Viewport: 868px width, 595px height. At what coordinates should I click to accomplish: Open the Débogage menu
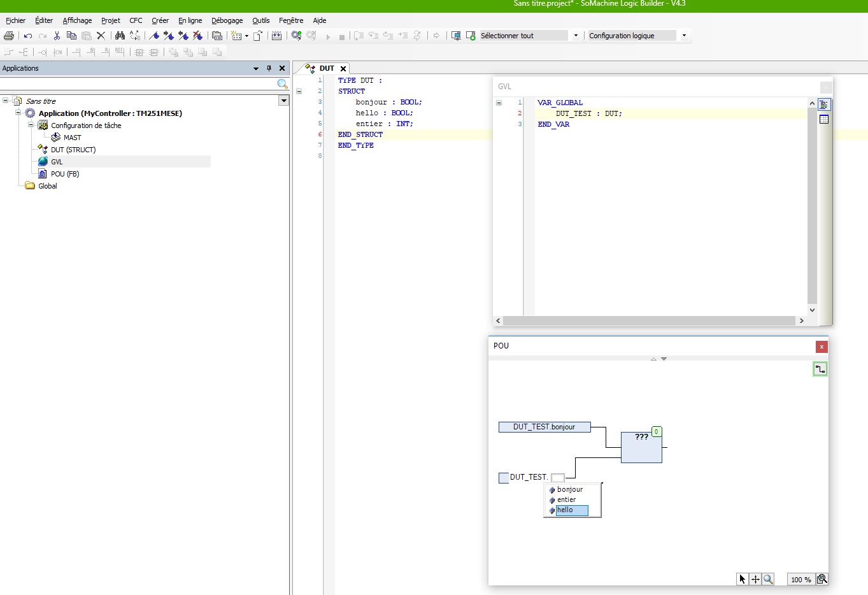click(227, 20)
